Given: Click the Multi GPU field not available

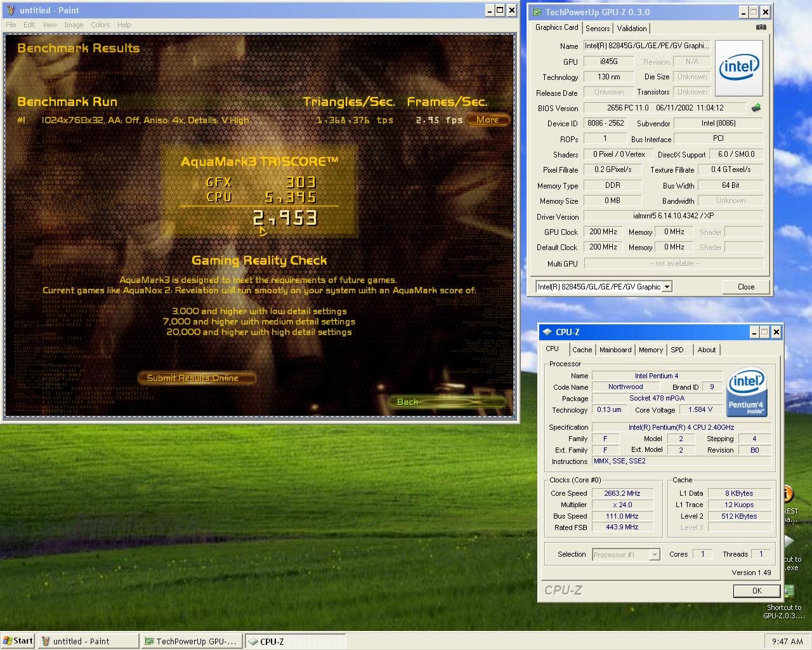Looking at the screenshot, I should click(x=673, y=263).
